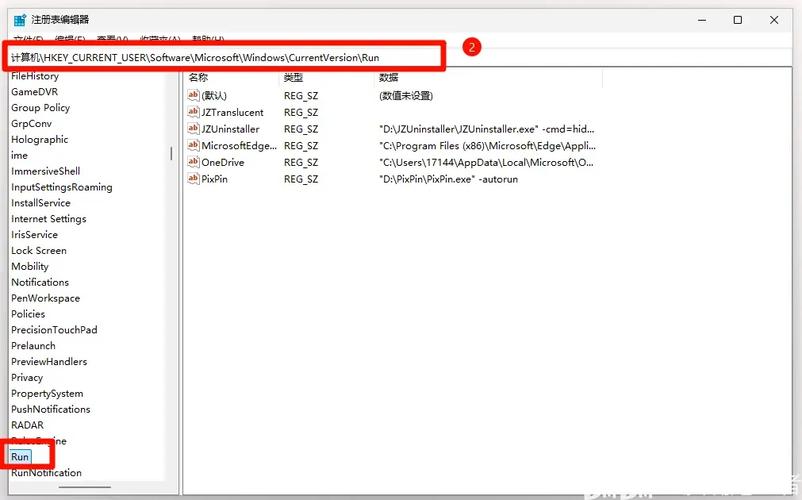Click the JZTranslucent string value icon
The width and height of the screenshot is (802, 500).
(194, 113)
